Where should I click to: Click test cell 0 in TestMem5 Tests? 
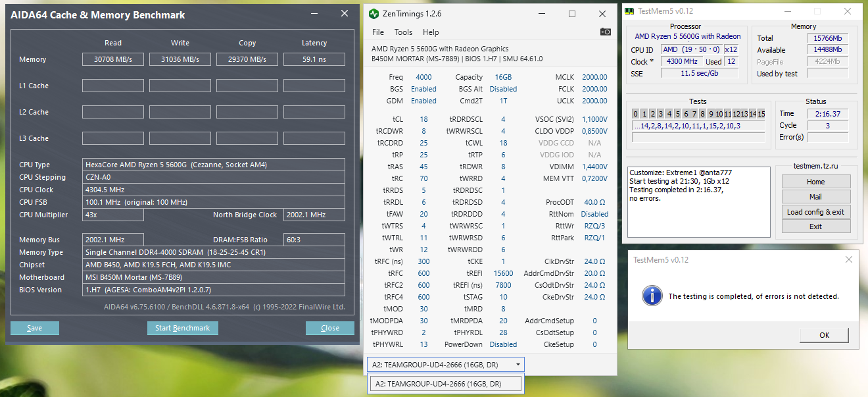click(x=636, y=114)
